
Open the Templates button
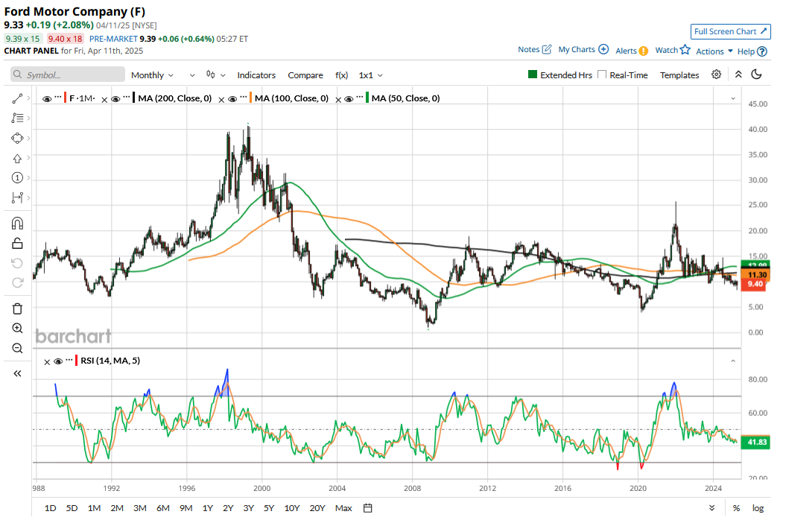click(679, 75)
